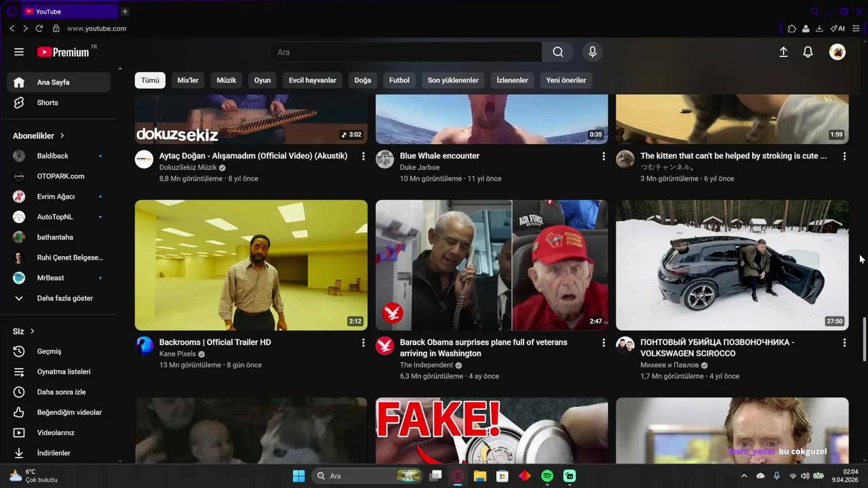The height and width of the screenshot is (488, 868).
Task: Open more options for Volkswagen Scirocco video
Action: point(844,343)
